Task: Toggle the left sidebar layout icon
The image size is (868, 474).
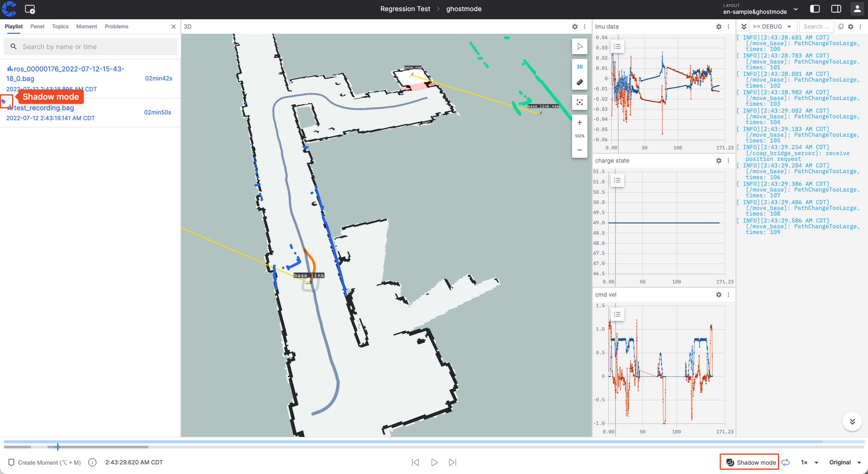Action: [815, 9]
